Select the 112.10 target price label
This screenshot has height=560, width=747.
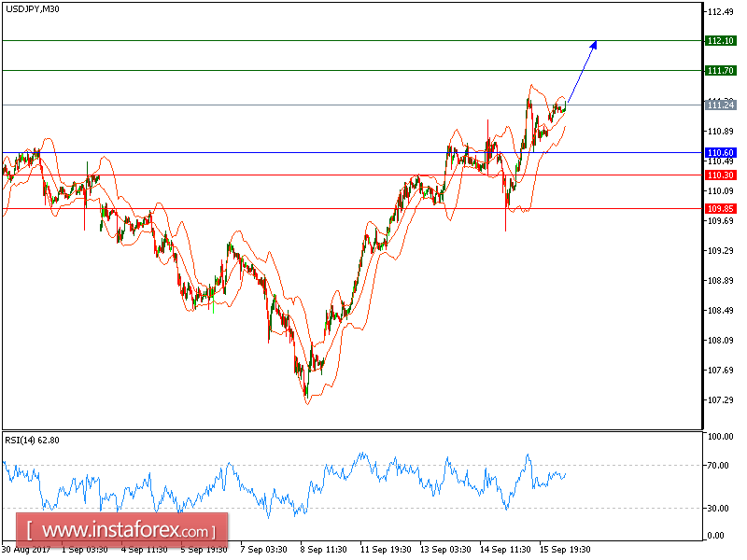point(720,41)
